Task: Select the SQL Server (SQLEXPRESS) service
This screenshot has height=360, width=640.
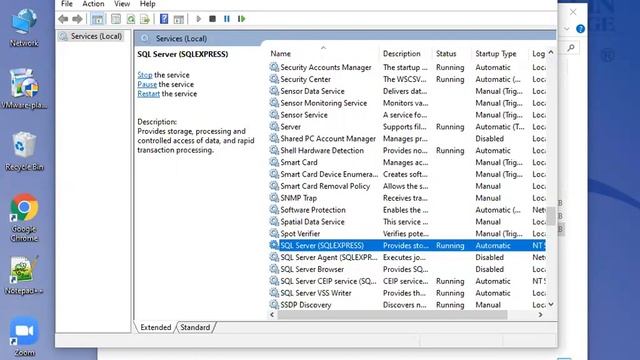Action: coord(407,245)
